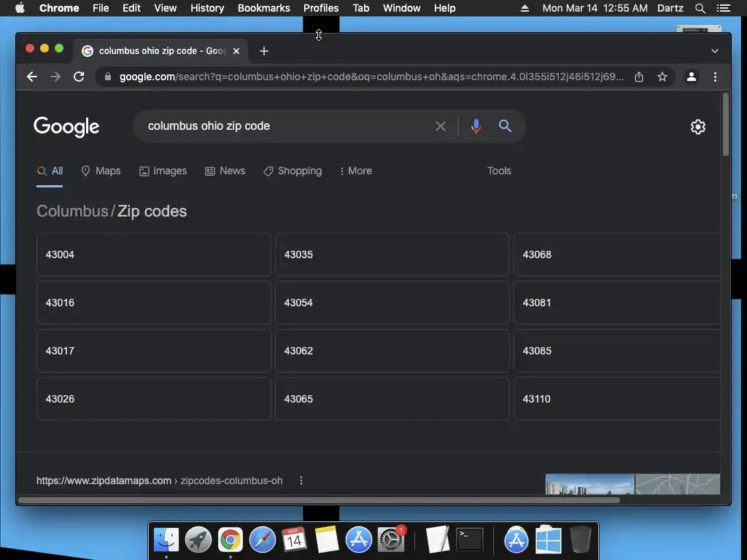Open the zipdatamaps.com result link

click(160, 481)
